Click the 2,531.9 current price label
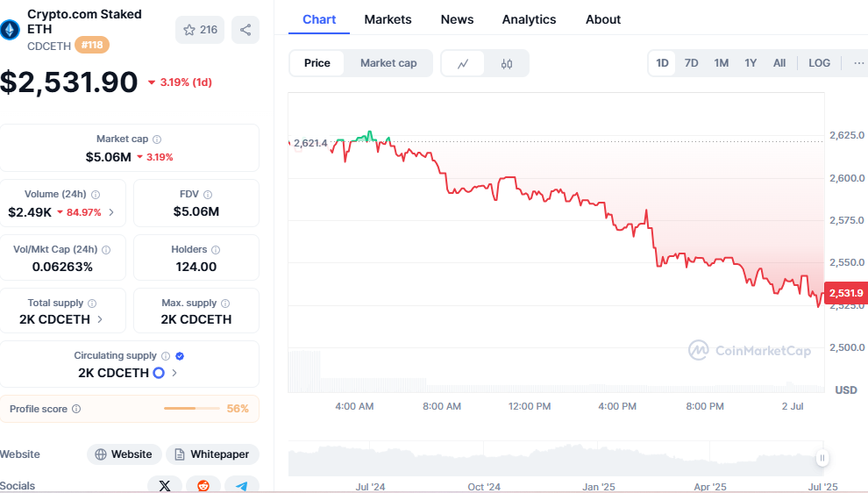The image size is (868, 493). pyautogui.click(x=846, y=293)
